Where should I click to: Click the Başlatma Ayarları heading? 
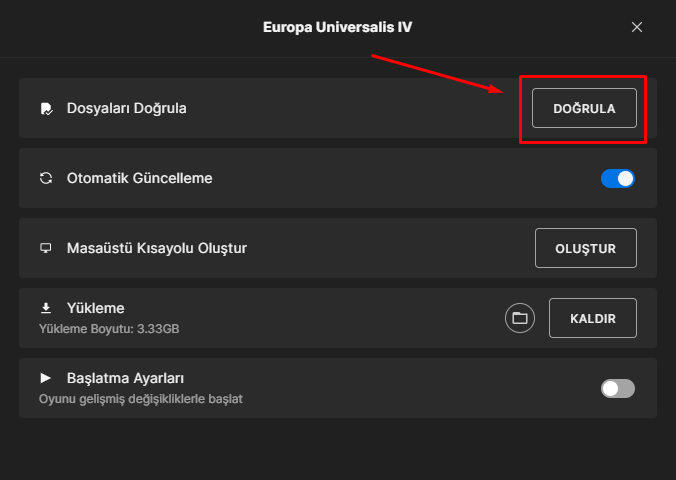coord(125,378)
